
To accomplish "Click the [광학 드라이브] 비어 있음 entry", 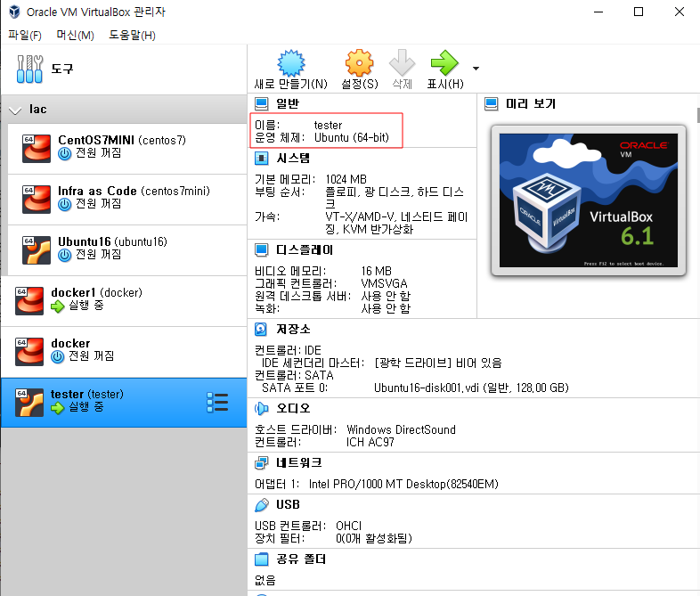I will [x=438, y=363].
